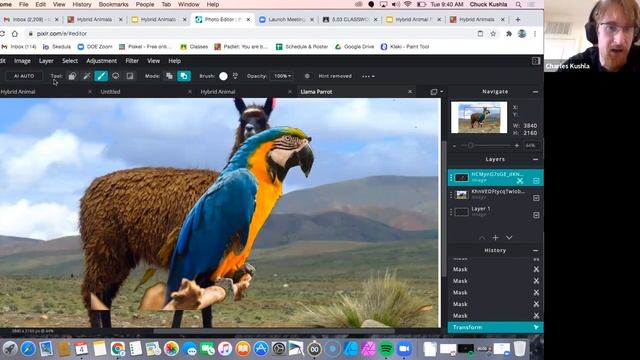This screenshot has width=640, height=360.
Task: Add a new layer with the plus icon
Action: [496, 238]
